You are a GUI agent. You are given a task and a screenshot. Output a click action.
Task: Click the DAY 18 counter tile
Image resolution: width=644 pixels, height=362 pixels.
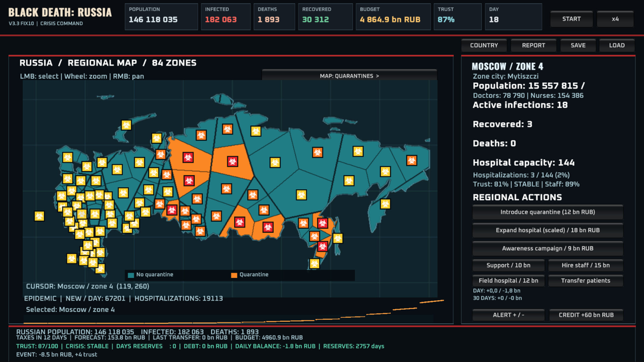point(514,17)
